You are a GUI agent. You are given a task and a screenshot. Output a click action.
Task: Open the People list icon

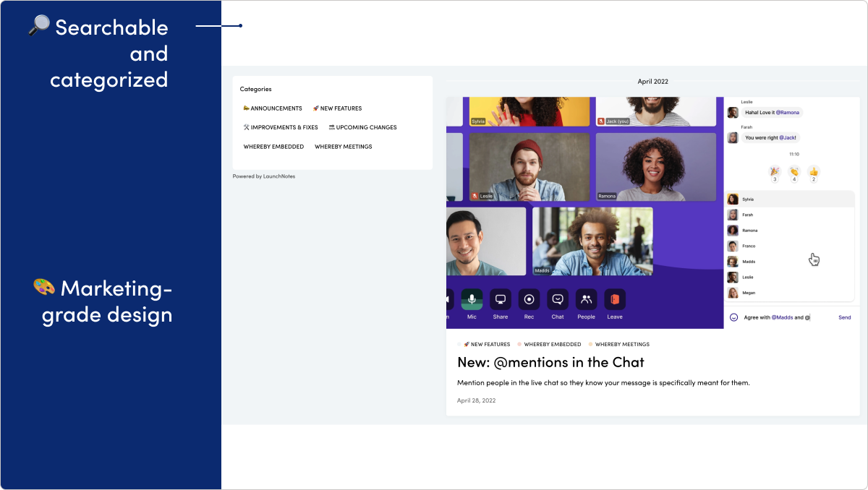pyautogui.click(x=586, y=299)
